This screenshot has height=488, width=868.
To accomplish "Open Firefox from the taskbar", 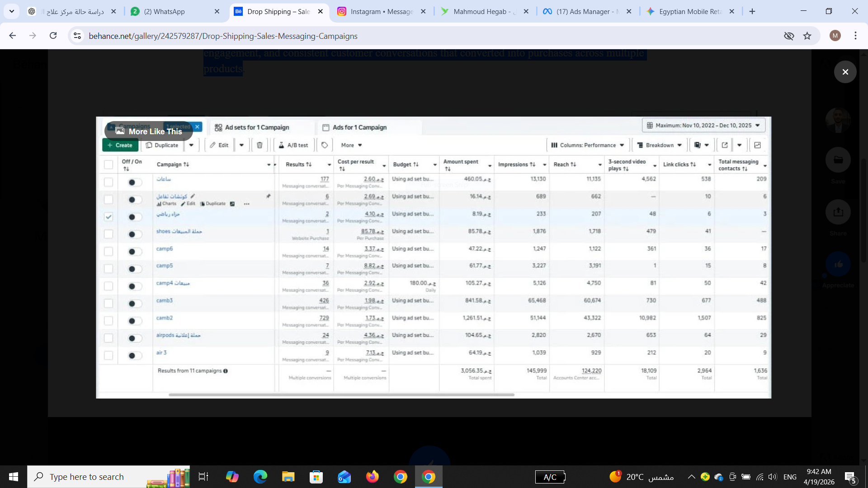I will [x=372, y=477].
